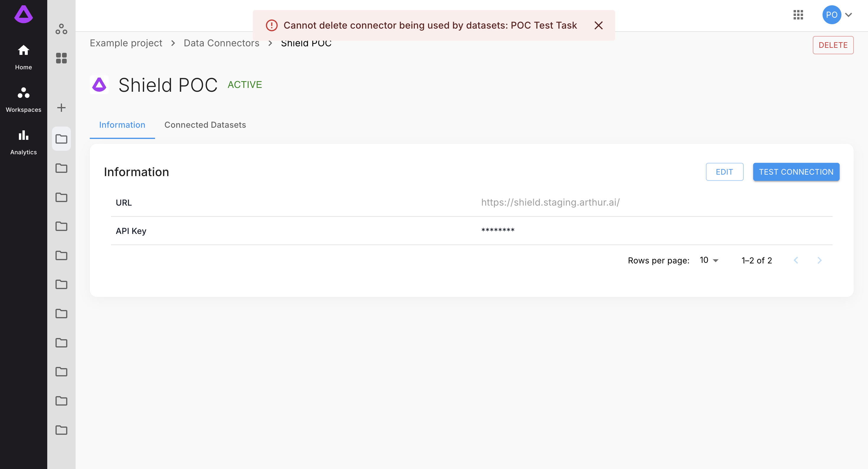The height and width of the screenshot is (469, 868).
Task: Navigate to Data Connectors breadcrumb
Action: click(x=221, y=43)
